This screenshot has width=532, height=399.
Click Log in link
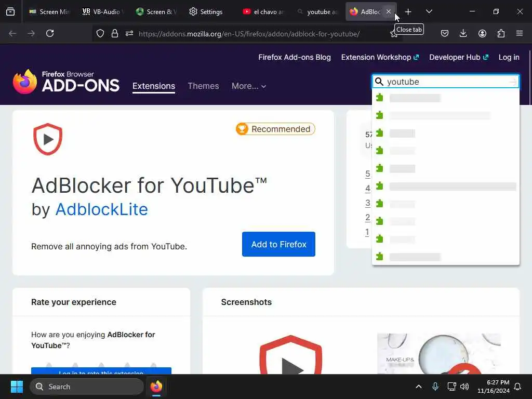tap(509, 57)
